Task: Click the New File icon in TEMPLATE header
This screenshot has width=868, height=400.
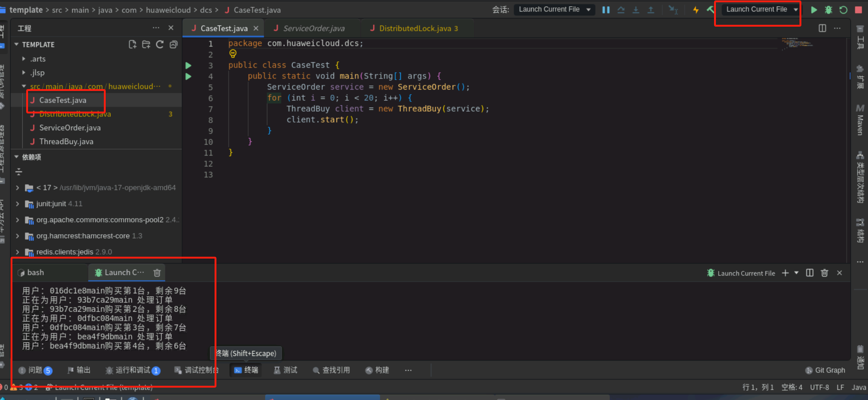Action: (x=132, y=45)
